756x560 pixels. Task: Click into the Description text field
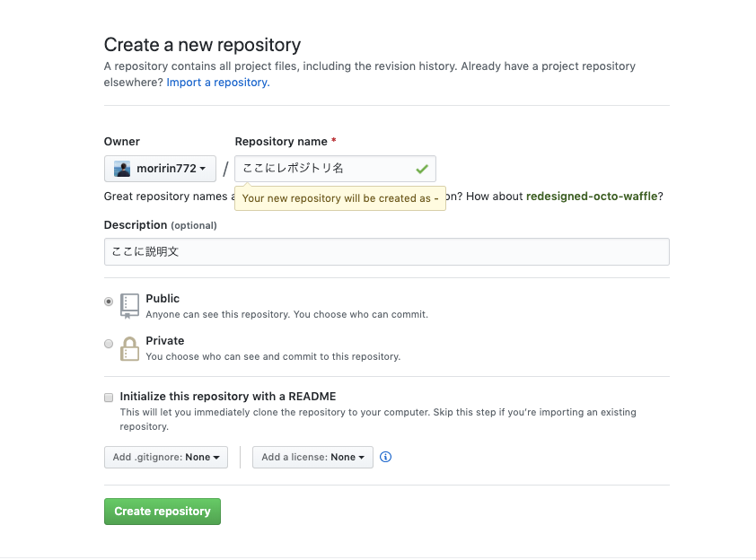click(x=386, y=252)
